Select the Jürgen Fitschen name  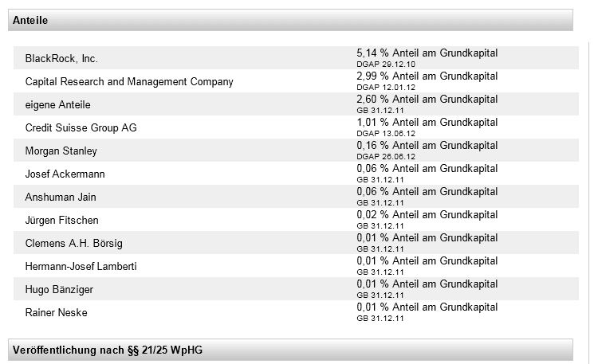pos(61,221)
